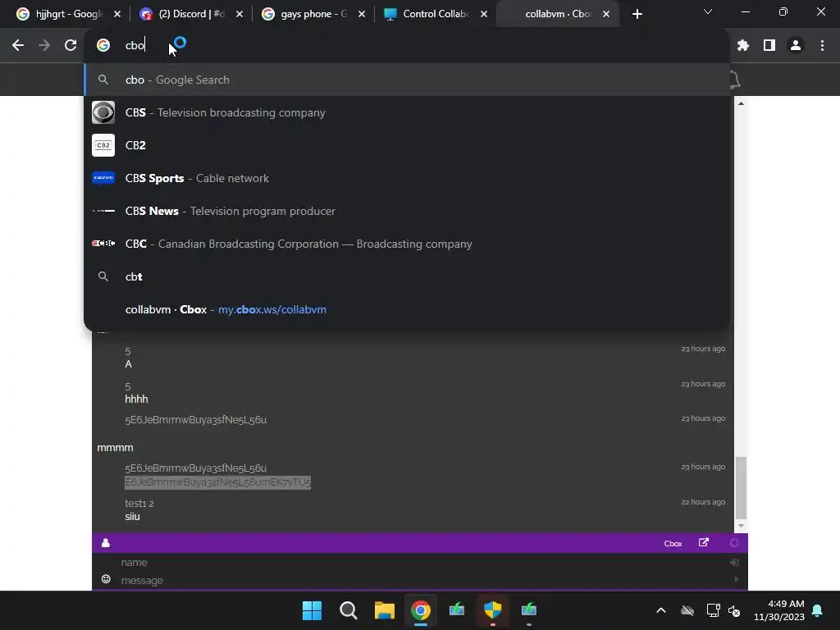The image size is (840, 630).
Task: Expand the tab search chevron
Action: coord(708,11)
